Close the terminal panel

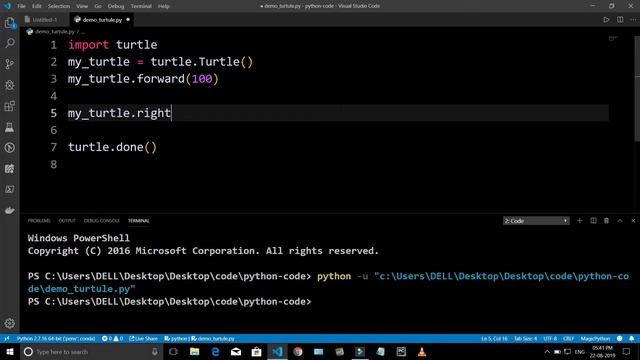[633, 220]
